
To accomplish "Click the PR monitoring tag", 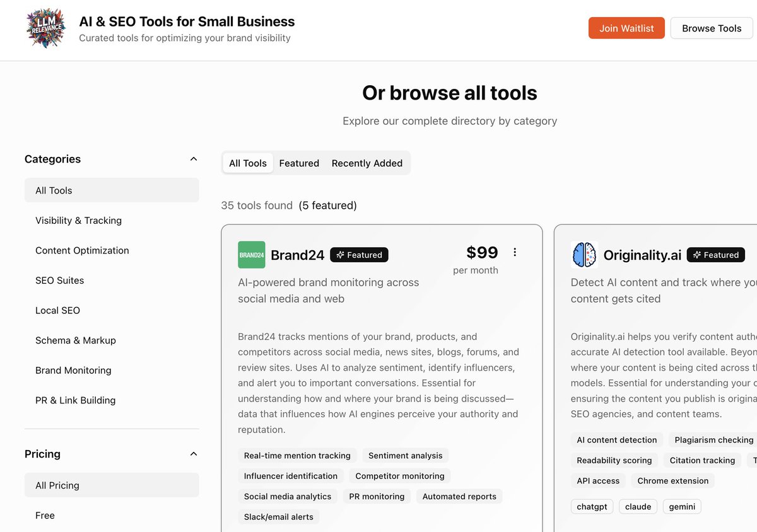I will coord(377,497).
